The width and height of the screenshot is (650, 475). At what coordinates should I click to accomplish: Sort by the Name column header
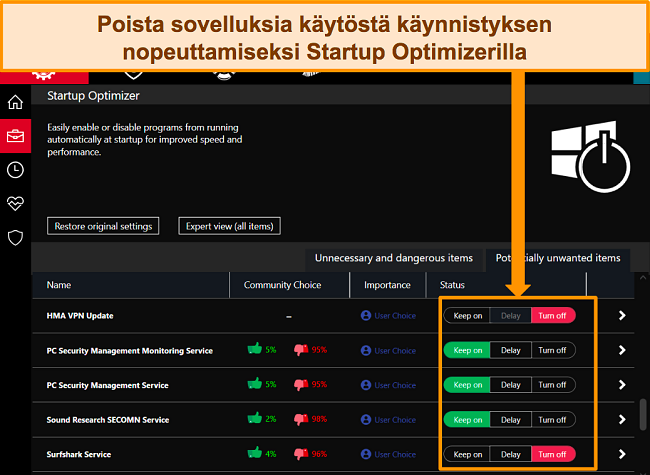coord(131,285)
